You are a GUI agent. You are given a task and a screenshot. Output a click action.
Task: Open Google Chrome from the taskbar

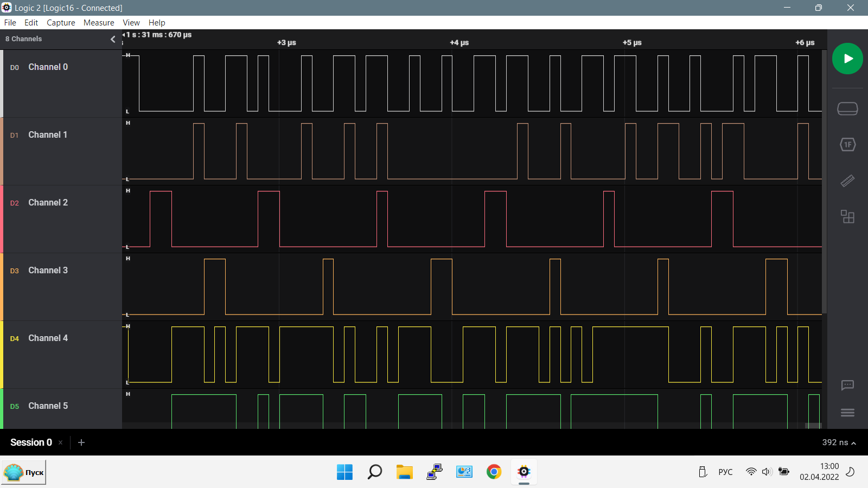[x=494, y=472]
